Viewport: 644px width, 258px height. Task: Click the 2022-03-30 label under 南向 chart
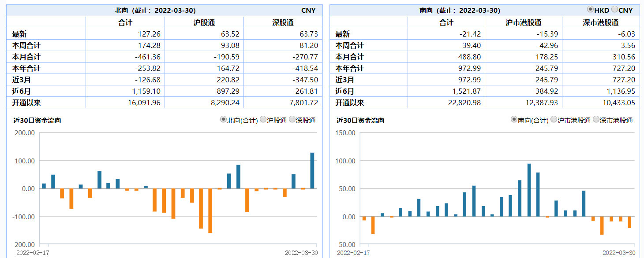coord(619,253)
